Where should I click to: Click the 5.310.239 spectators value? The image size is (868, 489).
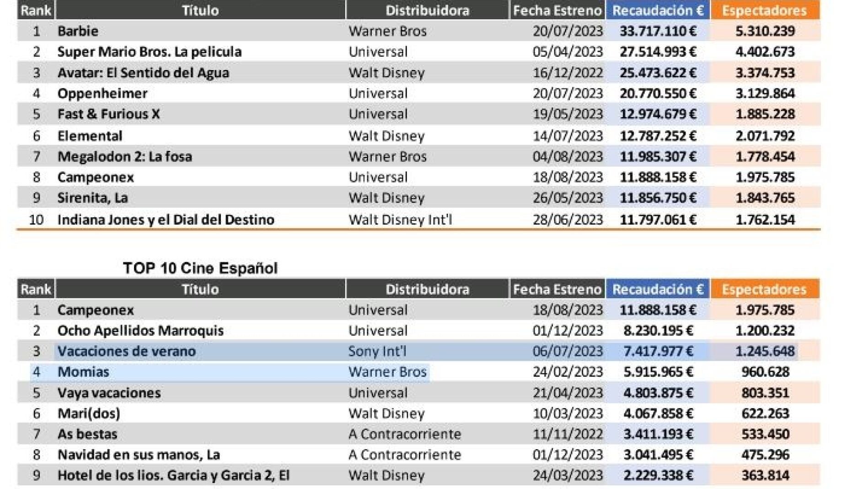tap(765, 31)
